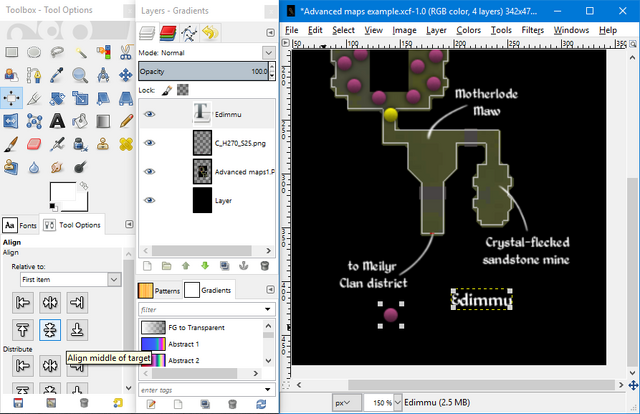Image resolution: width=640 pixels, height=414 pixels.
Task: Open the layer Mode dropdown
Action: (269, 53)
